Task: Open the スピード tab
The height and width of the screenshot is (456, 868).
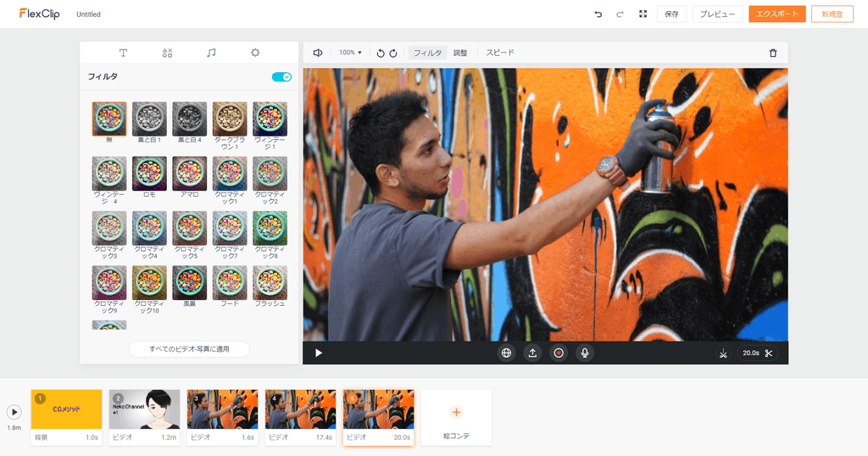Action: [500, 53]
